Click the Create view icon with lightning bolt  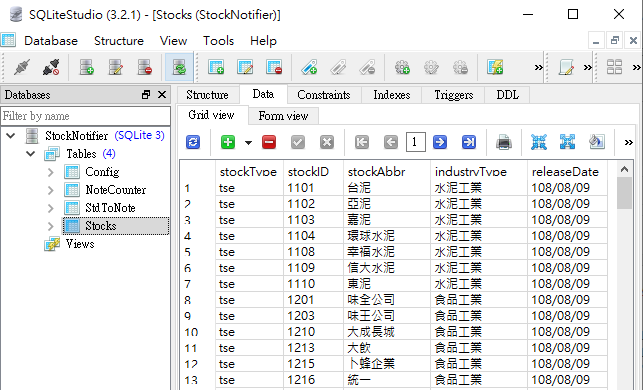point(495,67)
